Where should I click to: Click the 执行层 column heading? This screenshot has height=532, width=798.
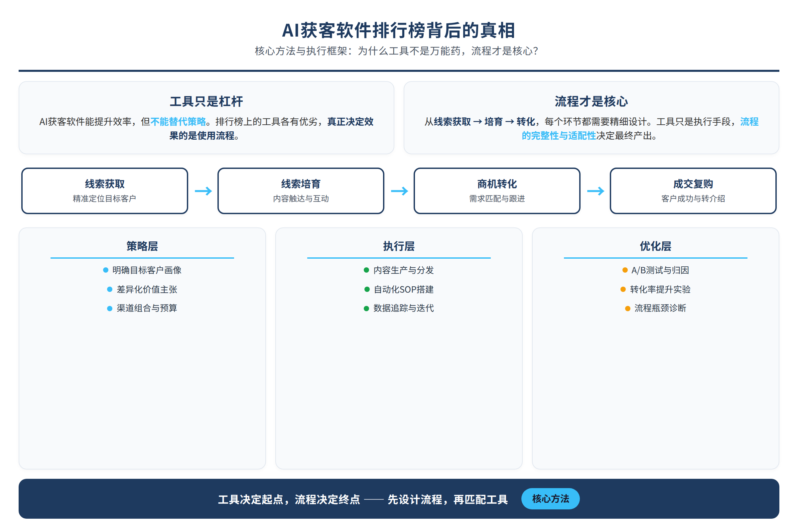click(x=399, y=246)
